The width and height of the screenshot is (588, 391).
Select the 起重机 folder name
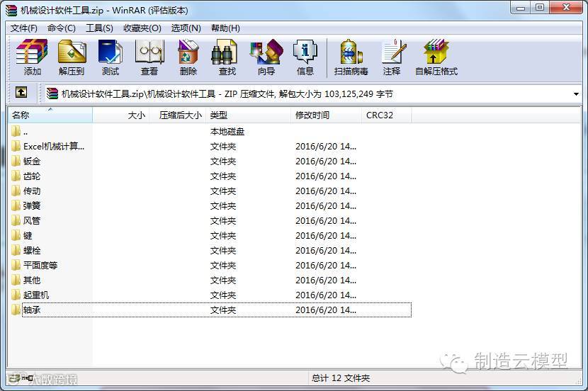pos(36,295)
